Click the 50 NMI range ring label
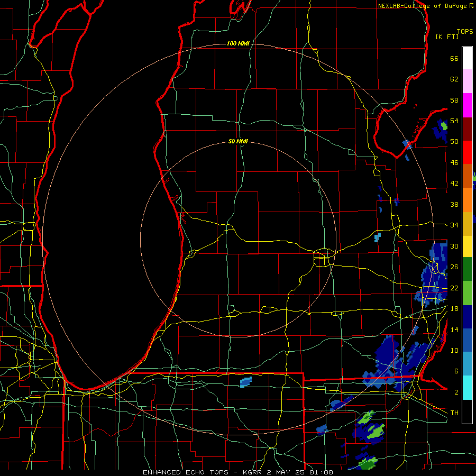476x476 pixels. pos(238,141)
